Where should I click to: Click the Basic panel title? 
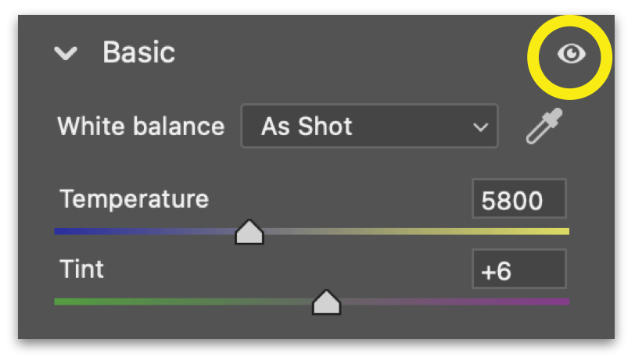(x=138, y=53)
